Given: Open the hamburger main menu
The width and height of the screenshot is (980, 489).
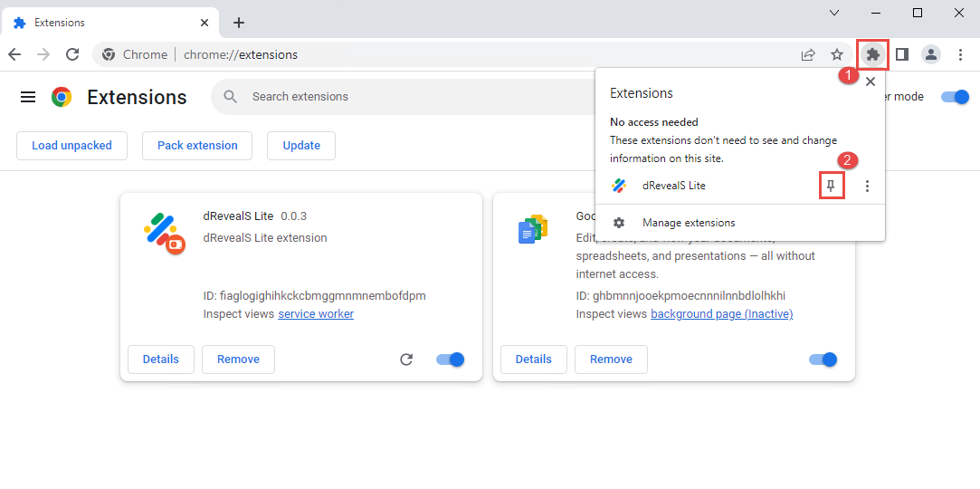Looking at the screenshot, I should pyautogui.click(x=28, y=97).
